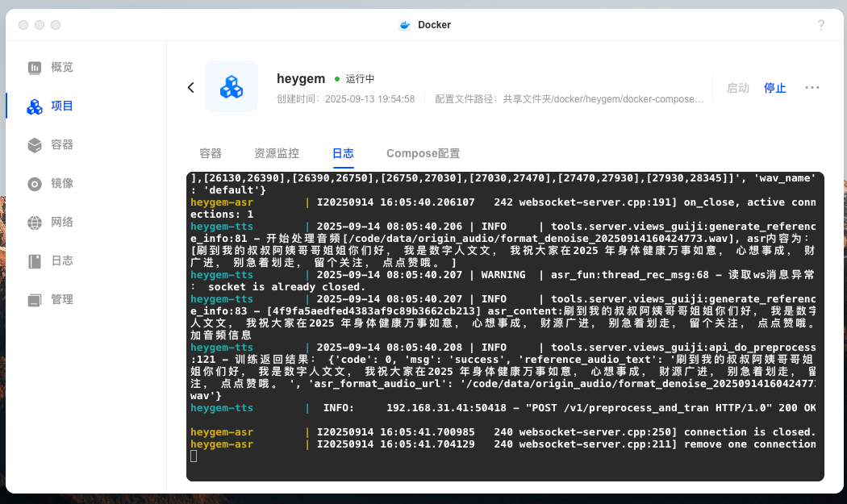Click the config file path docker-compose link

click(603, 99)
